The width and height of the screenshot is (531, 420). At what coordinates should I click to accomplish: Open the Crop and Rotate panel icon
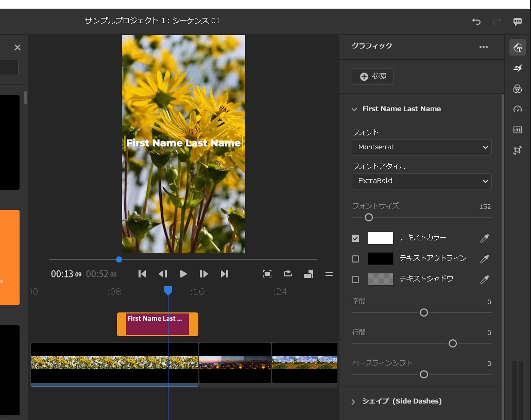click(518, 150)
